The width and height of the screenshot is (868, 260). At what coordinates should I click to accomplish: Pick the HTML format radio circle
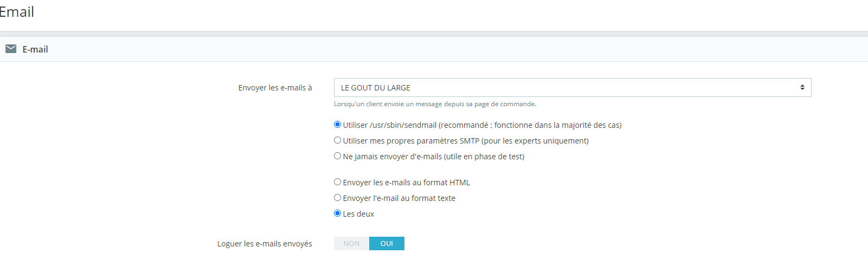337,182
